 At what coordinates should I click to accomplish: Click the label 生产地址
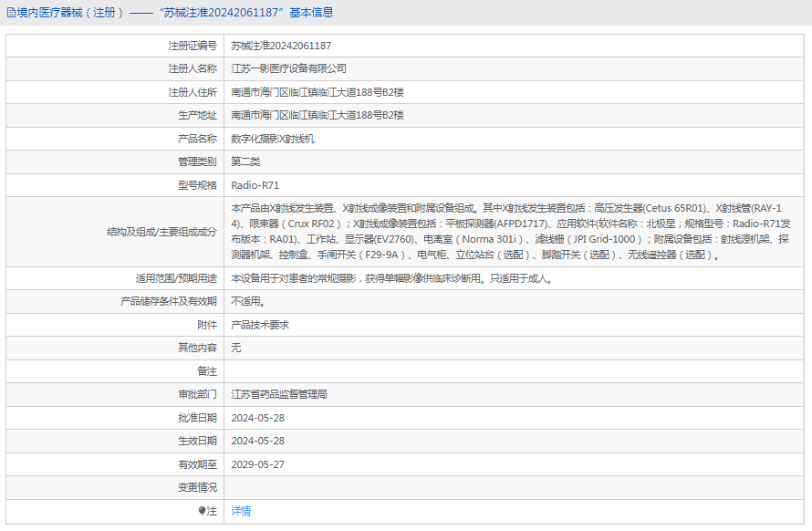point(197,115)
